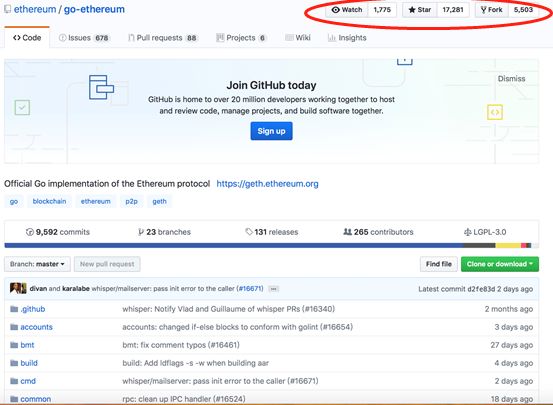Click the folder icon beside build
This screenshot has height=405, width=553.
click(14, 363)
